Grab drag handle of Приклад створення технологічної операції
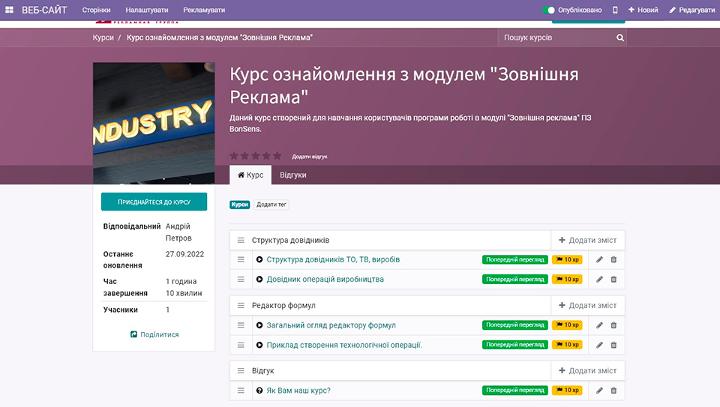The image size is (720, 407). [241, 345]
